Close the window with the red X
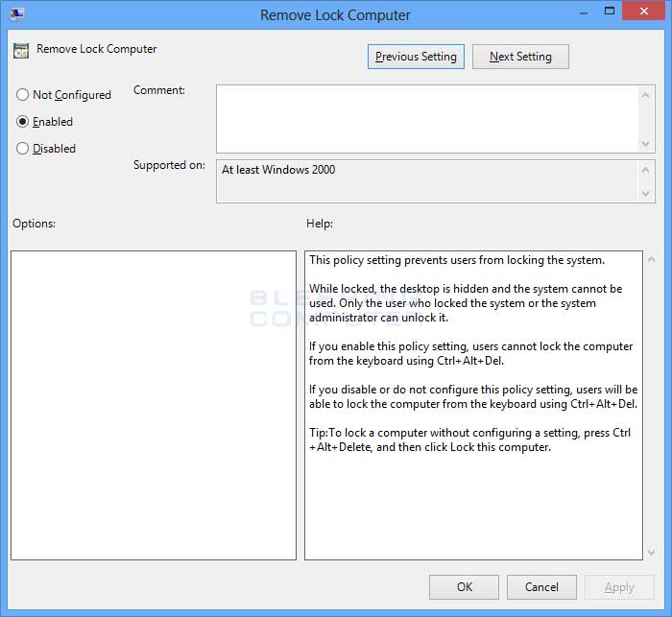The width and height of the screenshot is (672, 617). (643, 11)
